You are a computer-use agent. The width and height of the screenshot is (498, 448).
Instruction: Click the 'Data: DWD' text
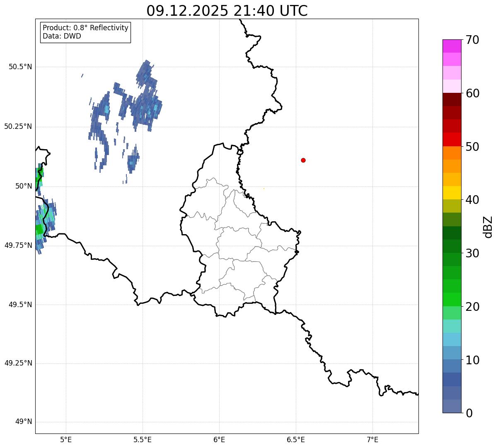[x=62, y=36]
